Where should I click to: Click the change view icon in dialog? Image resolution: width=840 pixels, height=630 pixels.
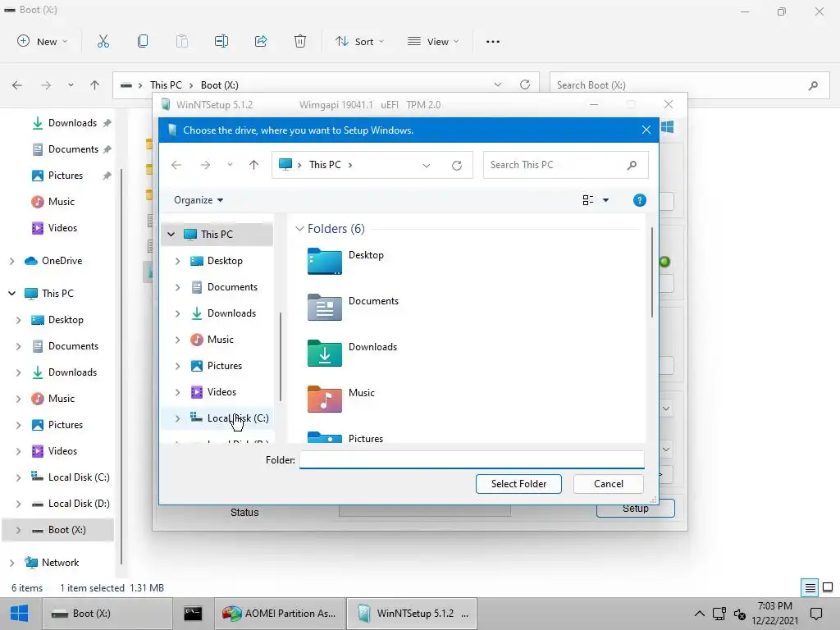(x=587, y=200)
